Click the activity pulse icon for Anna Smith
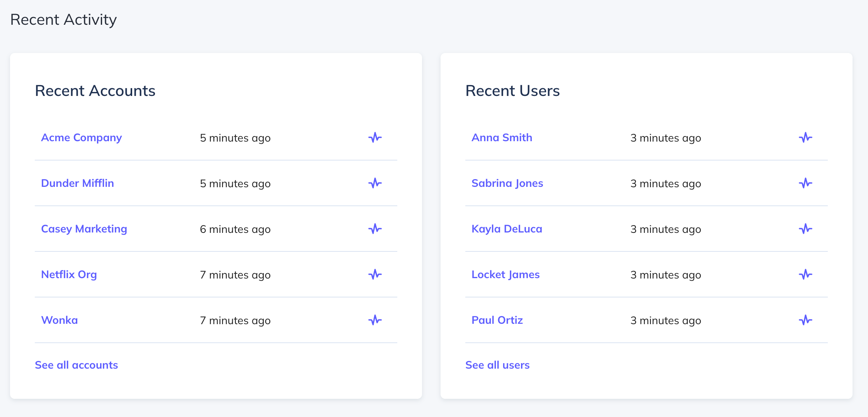The image size is (868, 417). click(805, 138)
